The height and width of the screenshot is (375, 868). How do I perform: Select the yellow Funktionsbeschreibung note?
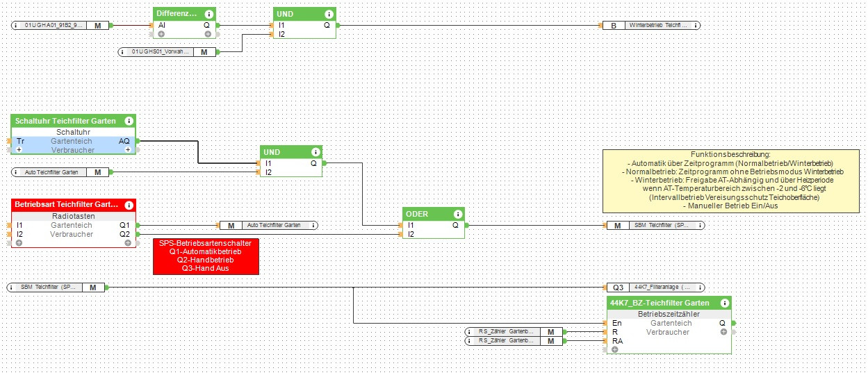(732, 181)
